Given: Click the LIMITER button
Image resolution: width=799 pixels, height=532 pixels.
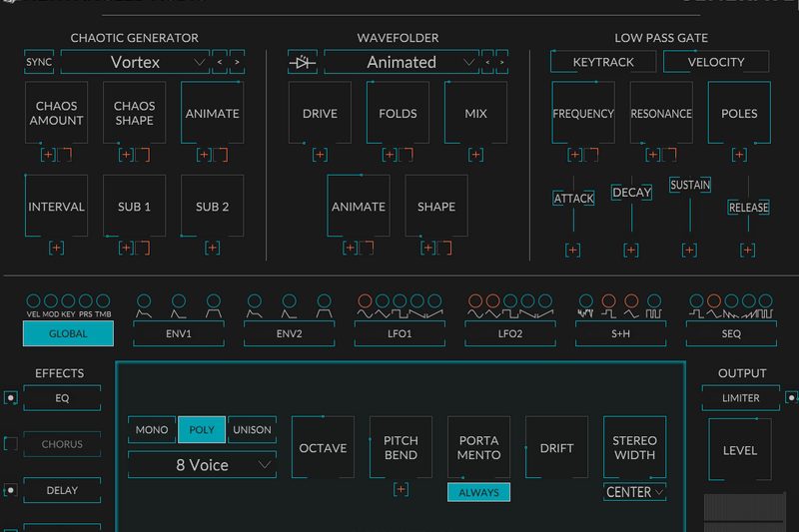Looking at the screenshot, I should [x=741, y=398].
